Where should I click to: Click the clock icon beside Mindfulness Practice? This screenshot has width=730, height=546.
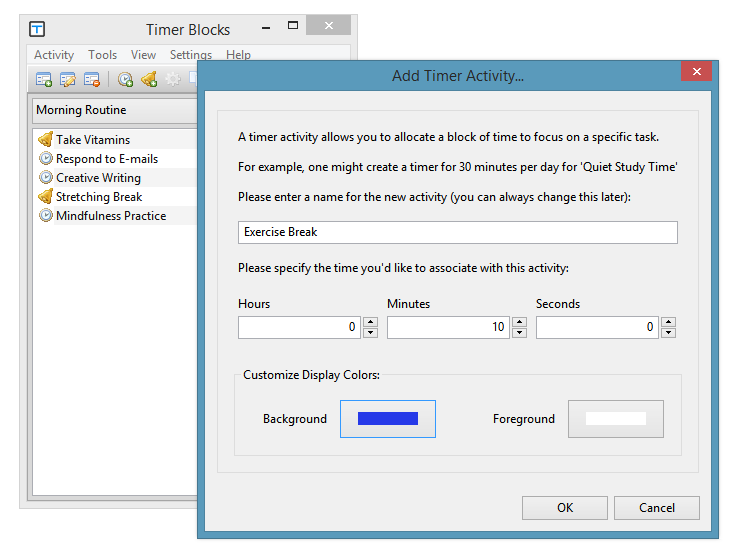(x=46, y=216)
